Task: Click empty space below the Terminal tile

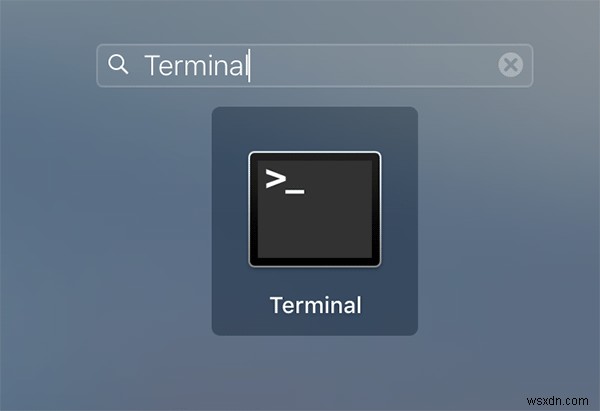Action: pos(315,371)
